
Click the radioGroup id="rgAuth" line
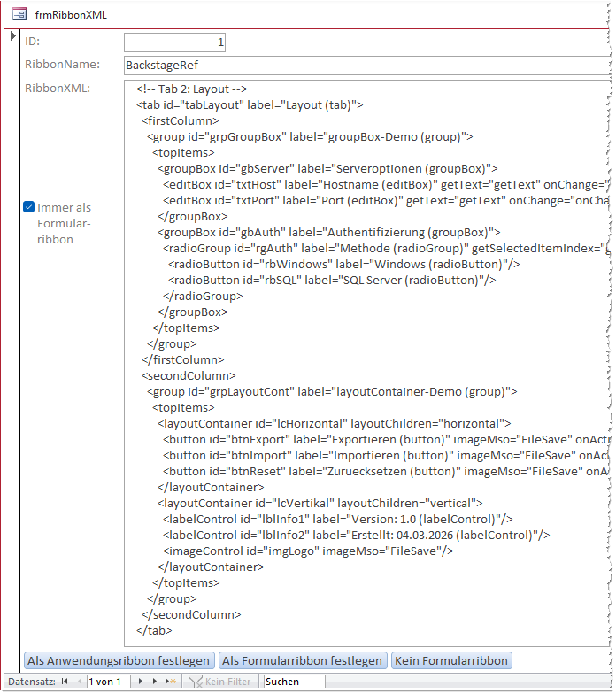click(386, 248)
